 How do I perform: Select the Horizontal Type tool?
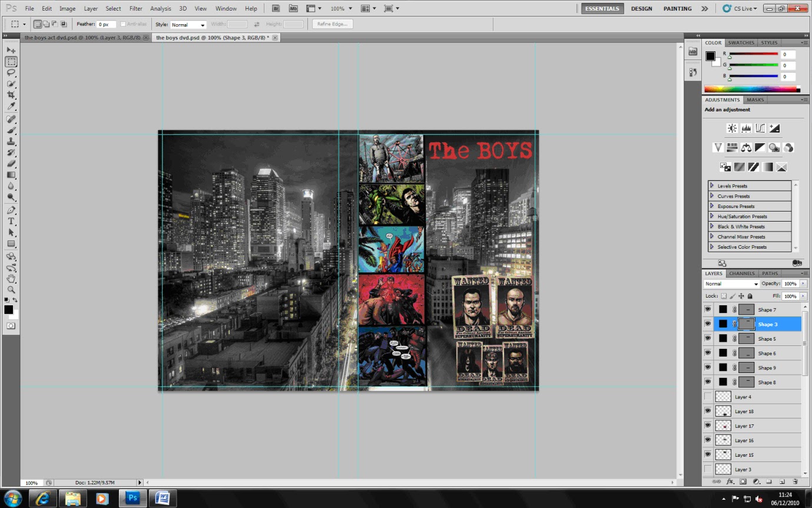pos(11,222)
